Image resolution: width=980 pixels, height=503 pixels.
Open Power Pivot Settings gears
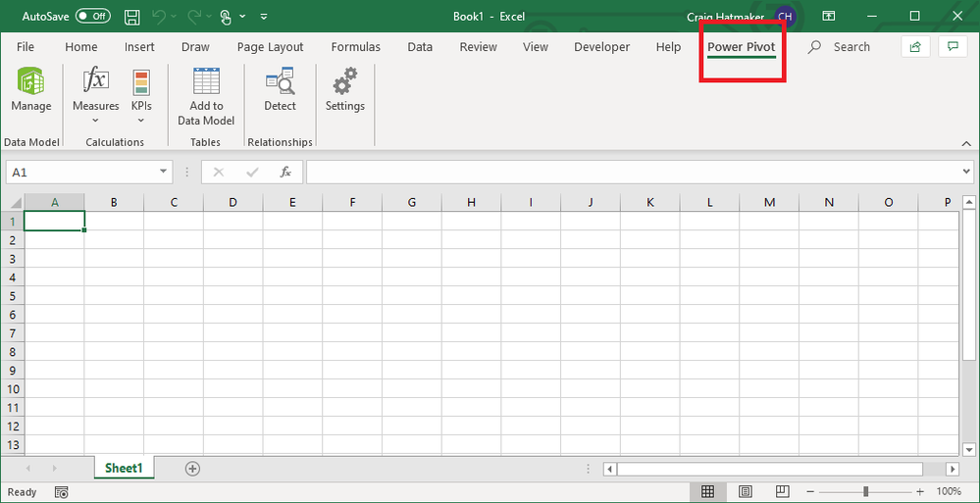click(344, 81)
